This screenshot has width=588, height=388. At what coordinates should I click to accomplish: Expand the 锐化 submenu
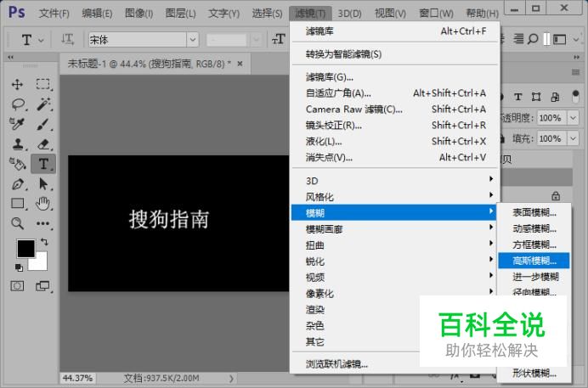[x=393, y=261]
